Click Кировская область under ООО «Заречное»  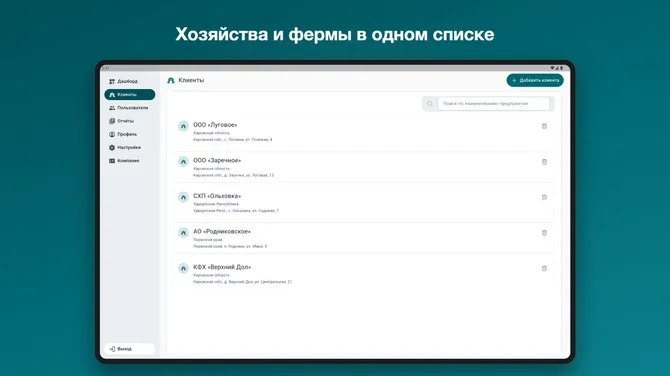click(211, 169)
